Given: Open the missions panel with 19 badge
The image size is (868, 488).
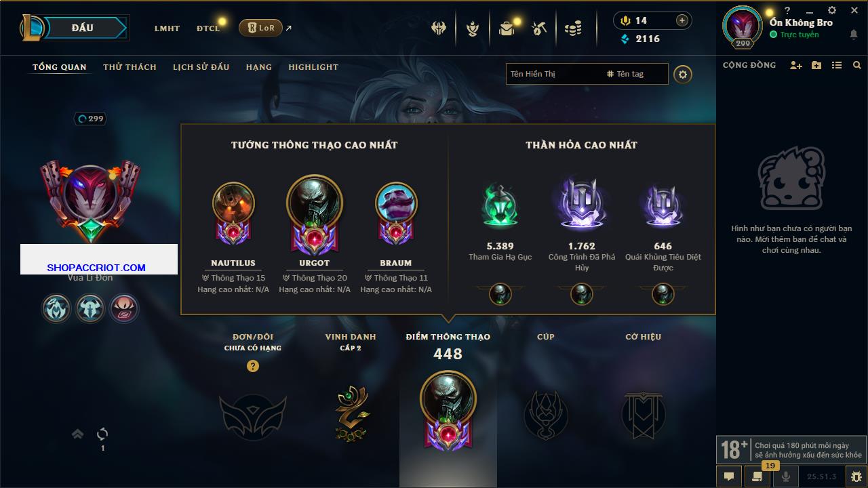Looking at the screenshot, I should point(757,476).
